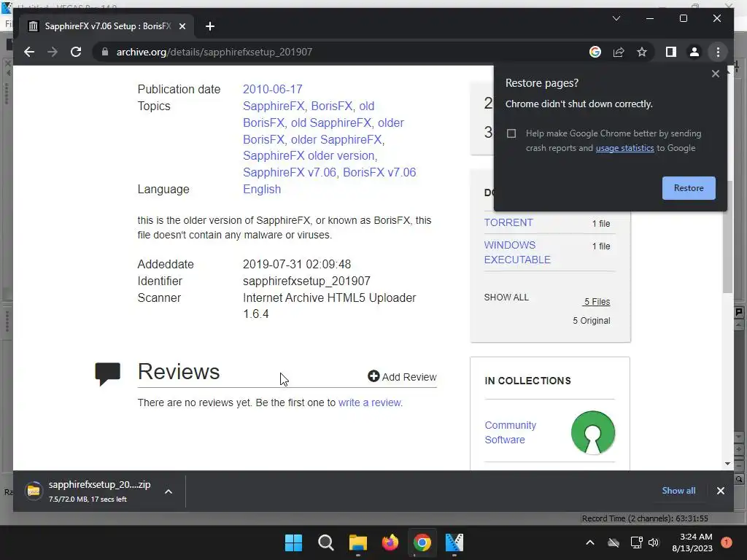Open the Google icon in address bar
Image resolution: width=747 pixels, height=560 pixels.
(595, 52)
